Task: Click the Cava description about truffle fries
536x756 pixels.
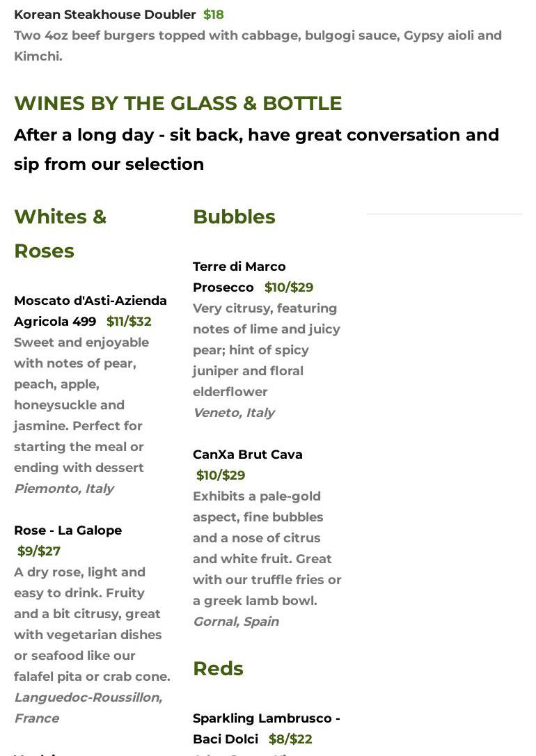Action: tap(267, 549)
